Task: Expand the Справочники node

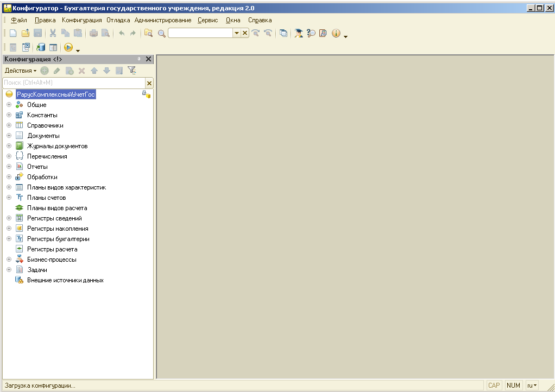Action: (x=9, y=125)
